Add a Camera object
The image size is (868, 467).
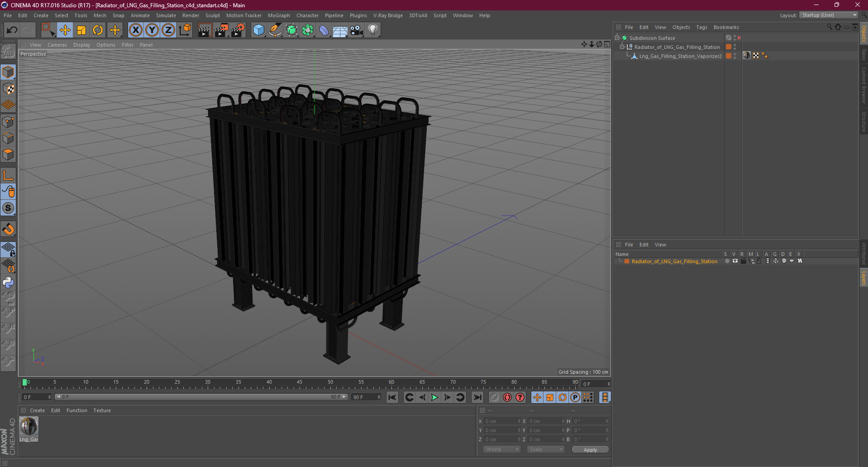pyautogui.click(x=356, y=30)
